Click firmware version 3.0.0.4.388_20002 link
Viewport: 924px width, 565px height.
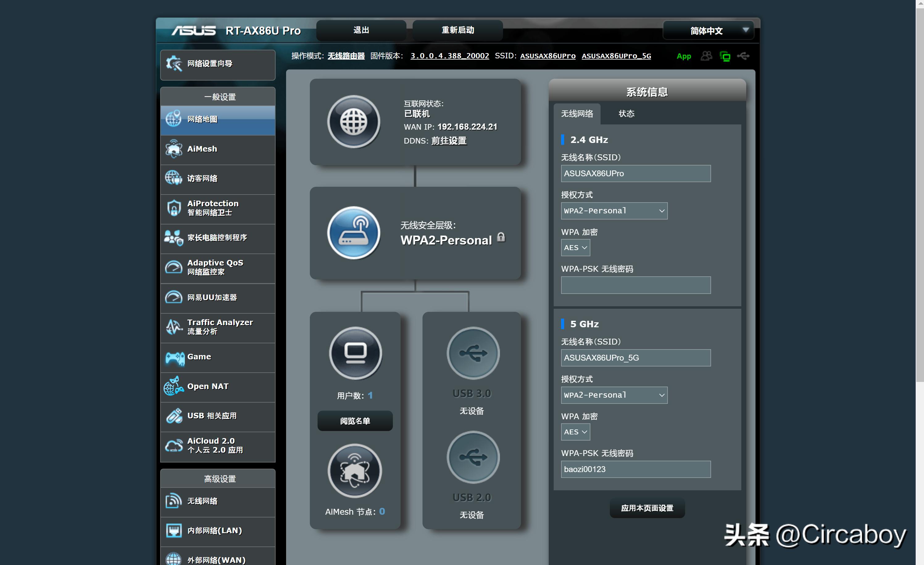click(x=449, y=56)
